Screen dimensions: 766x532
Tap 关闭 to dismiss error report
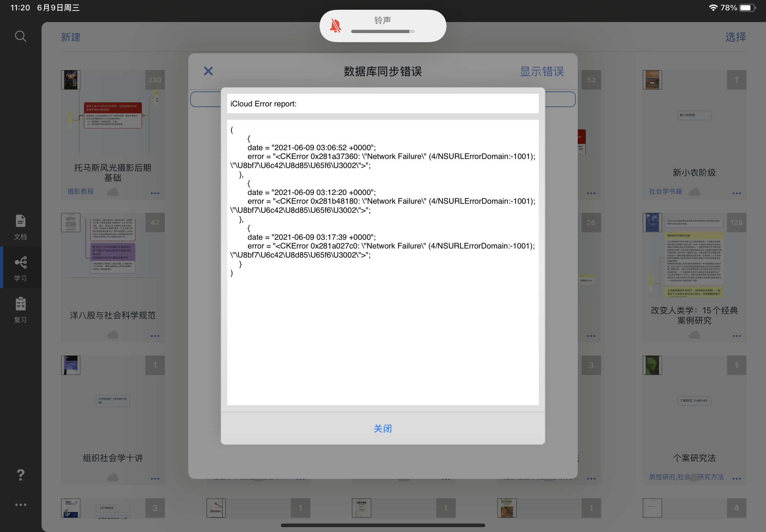coord(382,428)
